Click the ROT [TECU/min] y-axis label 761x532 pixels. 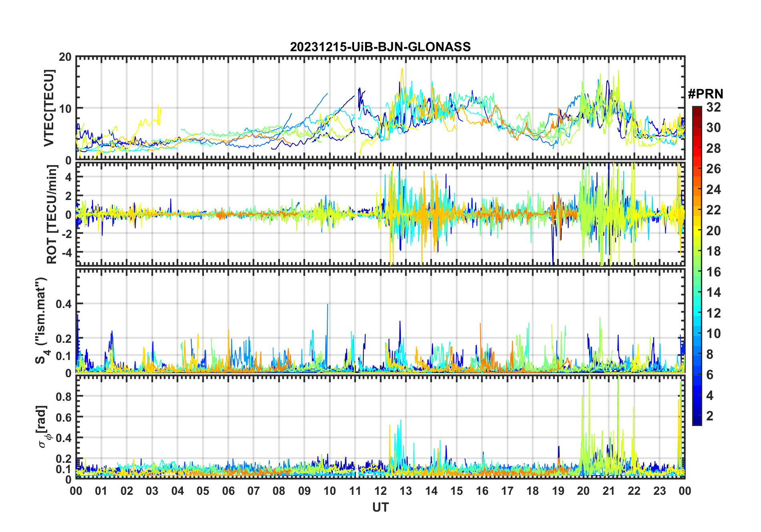coord(52,214)
